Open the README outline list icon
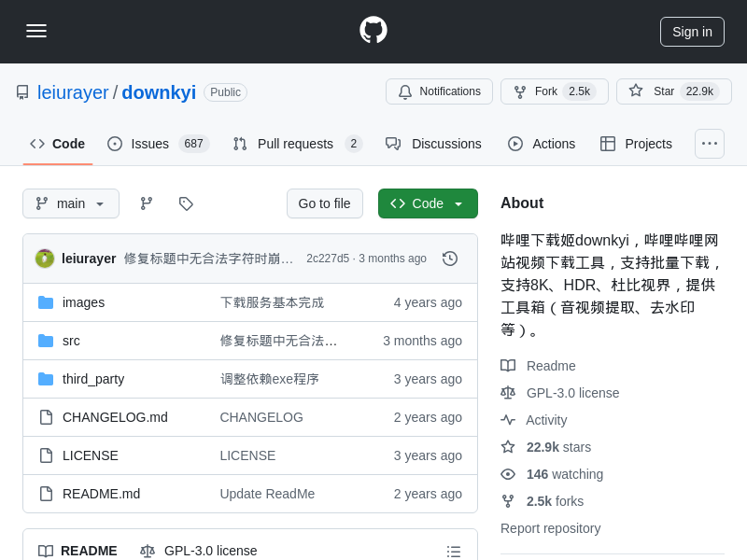The height and width of the screenshot is (560, 747). pos(454,551)
